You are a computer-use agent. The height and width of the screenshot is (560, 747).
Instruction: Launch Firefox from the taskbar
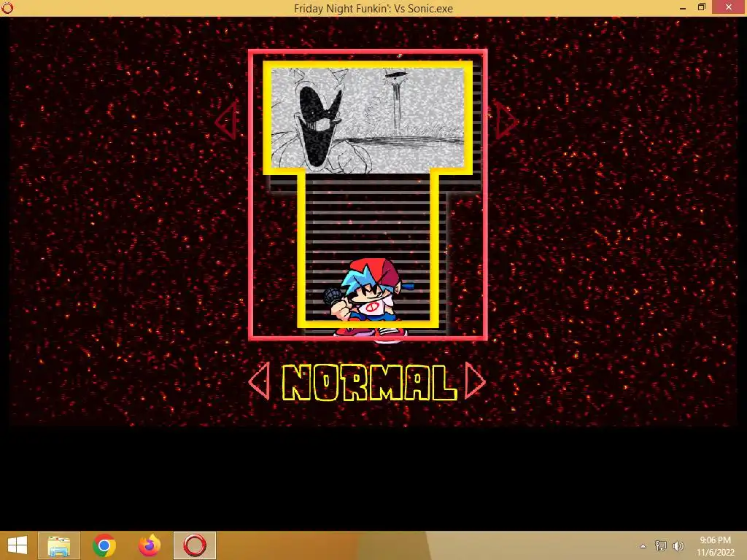pos(150,545)
